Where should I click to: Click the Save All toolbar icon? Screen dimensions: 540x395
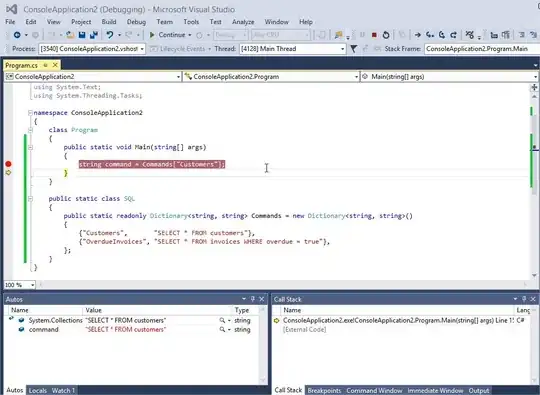click(94, 35)
